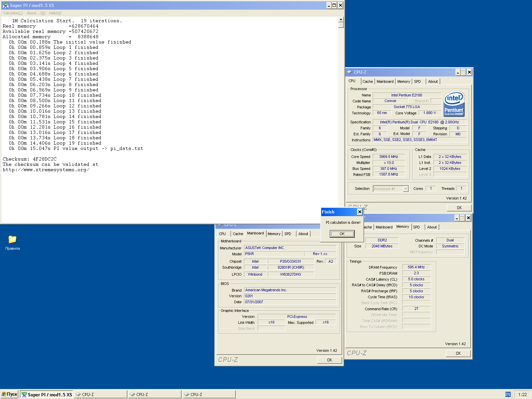Click the DRAM Frequency value 595.4 MHz
Viewport: 532px width, 399px height.
(416, 267)
